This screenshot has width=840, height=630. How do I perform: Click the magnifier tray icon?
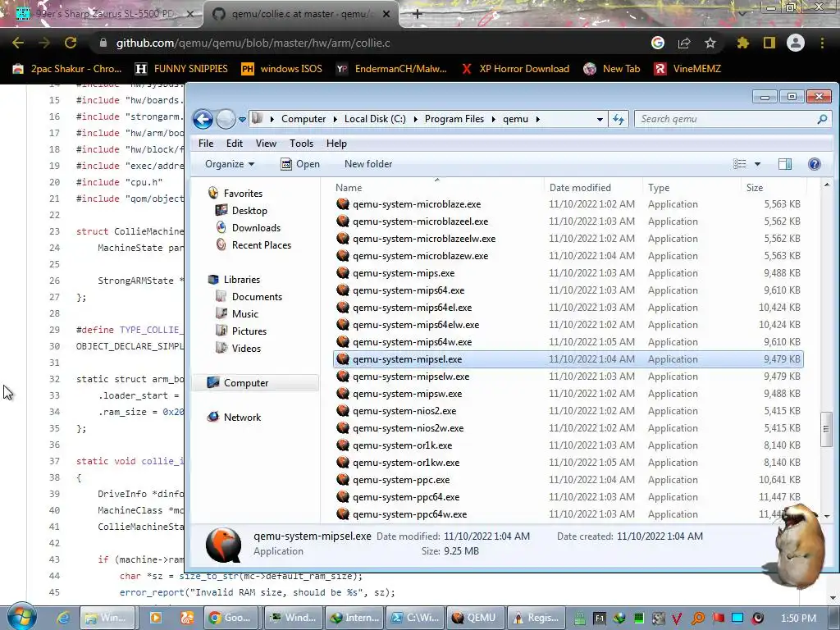[x=698, y=619]
